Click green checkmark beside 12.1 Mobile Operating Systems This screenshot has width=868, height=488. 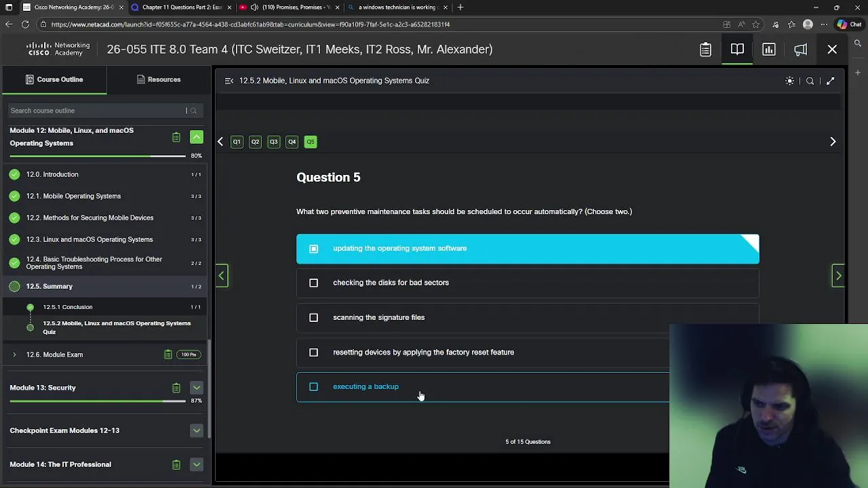14,196
